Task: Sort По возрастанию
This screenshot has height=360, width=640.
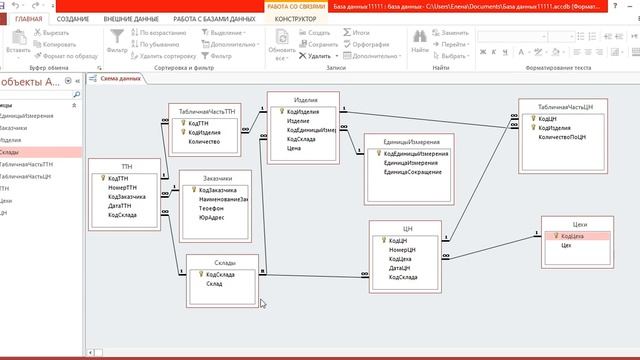Action: point(158,33)
